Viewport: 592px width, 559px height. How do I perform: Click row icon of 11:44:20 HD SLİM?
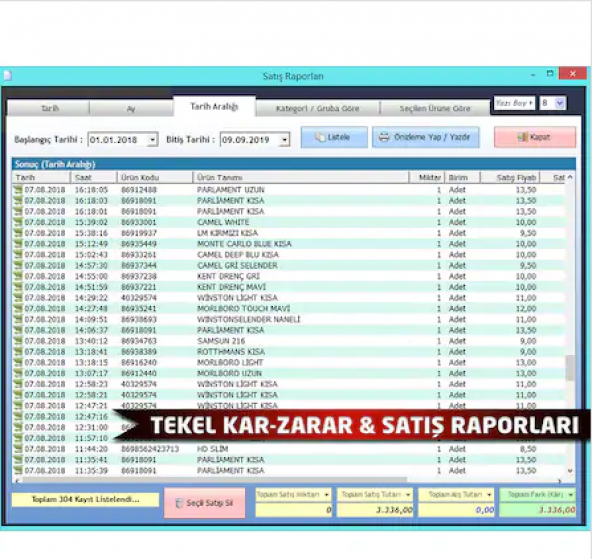click(18, 449)
